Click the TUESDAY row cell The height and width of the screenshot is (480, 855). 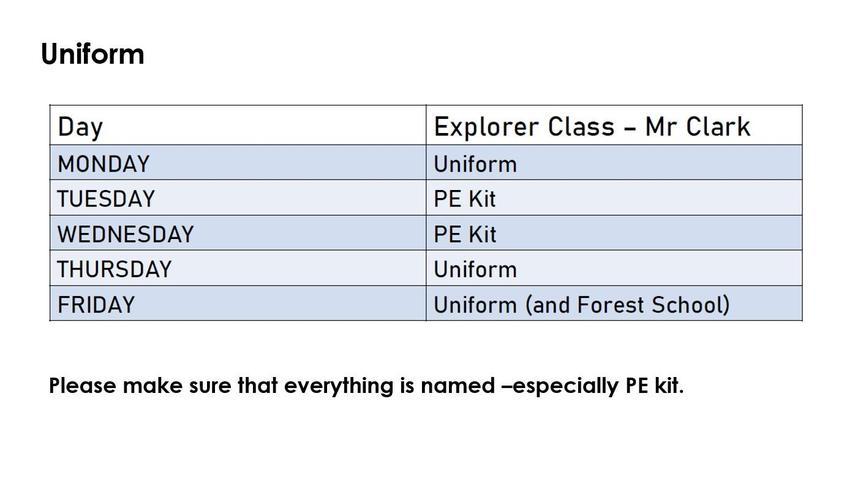coord(238,197)
